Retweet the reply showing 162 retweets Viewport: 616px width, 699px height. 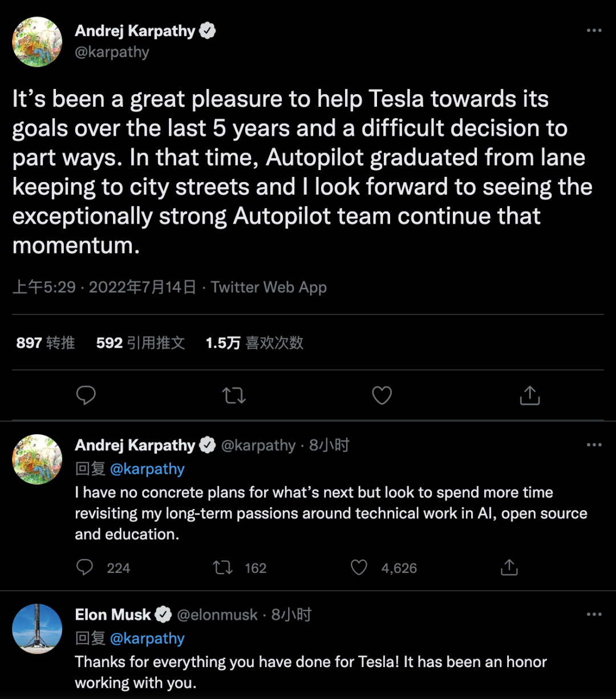(x=222, y=567)
